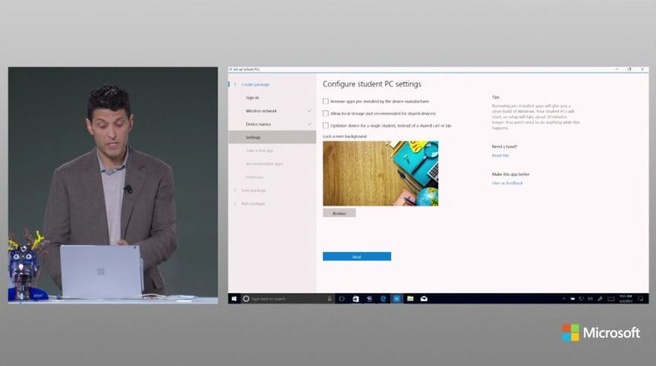Click the blue Next button
Image resolution: width=656 pixels, height=366 pixels.
pos(357,256)
